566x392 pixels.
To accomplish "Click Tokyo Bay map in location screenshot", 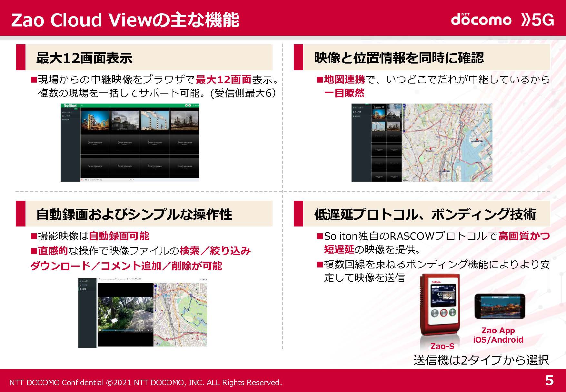I will 448,142.
